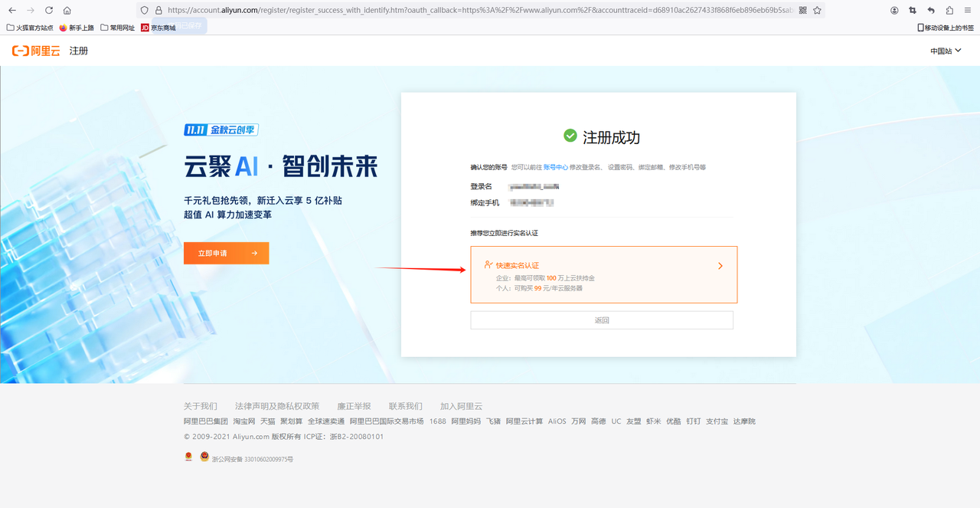Open the 账号中心 link
Screen dimensions: 980x508
pyautogui.click(x=555, y=167)
